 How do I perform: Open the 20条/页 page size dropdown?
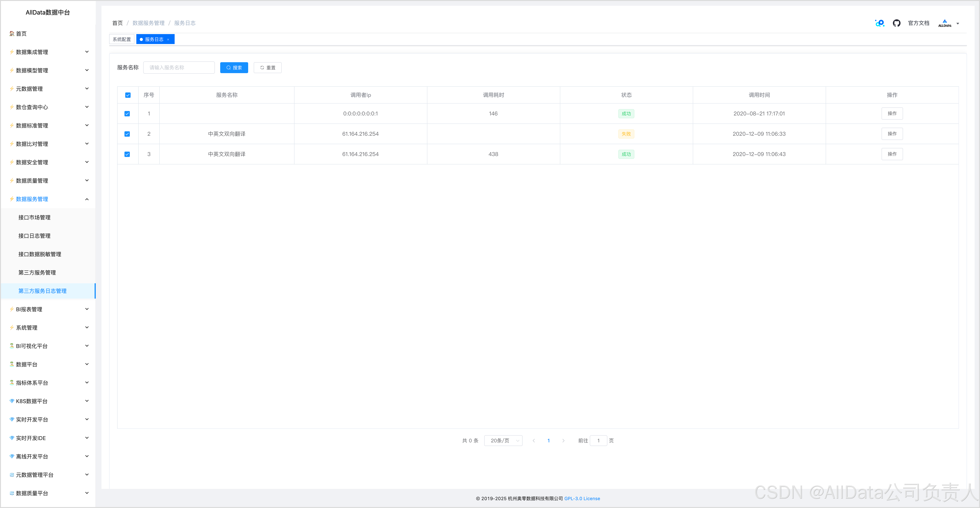[503, 441]
